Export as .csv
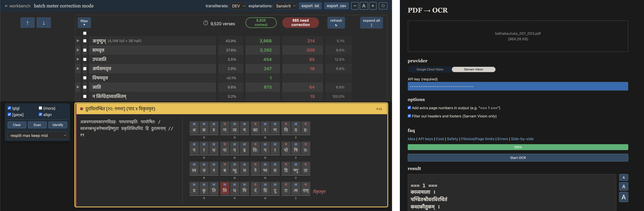Image resolution: width=644 pixels, height=211 pixels. point(336,6)
